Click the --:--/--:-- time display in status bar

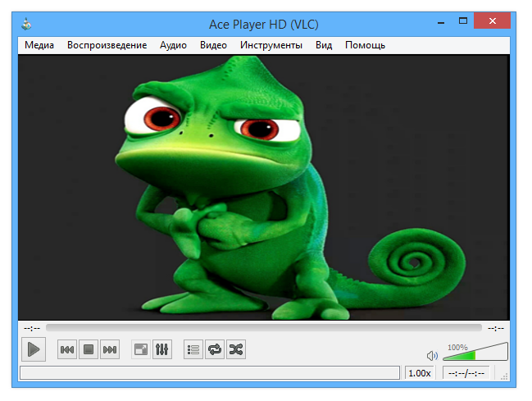(x=466, y=373)
